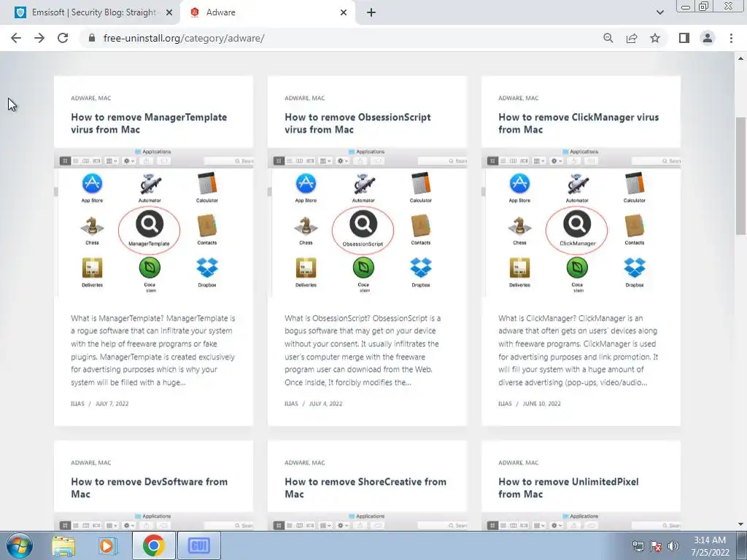Open How to remove UnlimitedPixel article

pos(568,488)
